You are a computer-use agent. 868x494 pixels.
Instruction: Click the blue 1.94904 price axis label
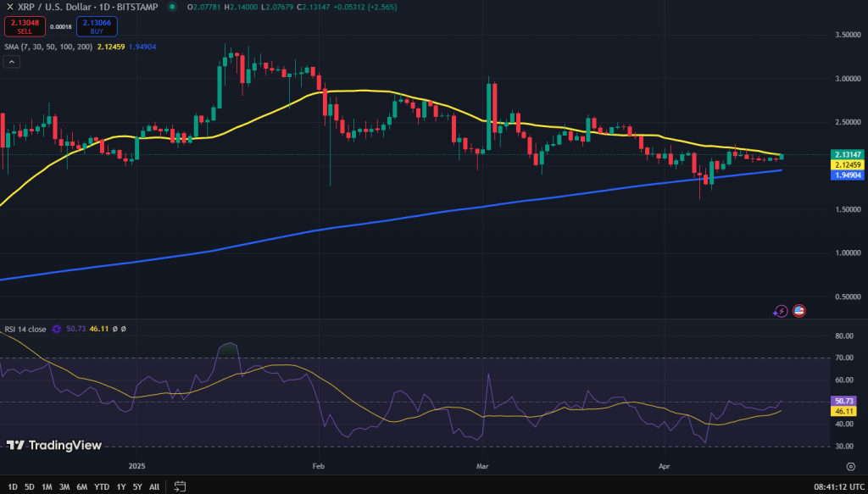click(x=847, y=175)
